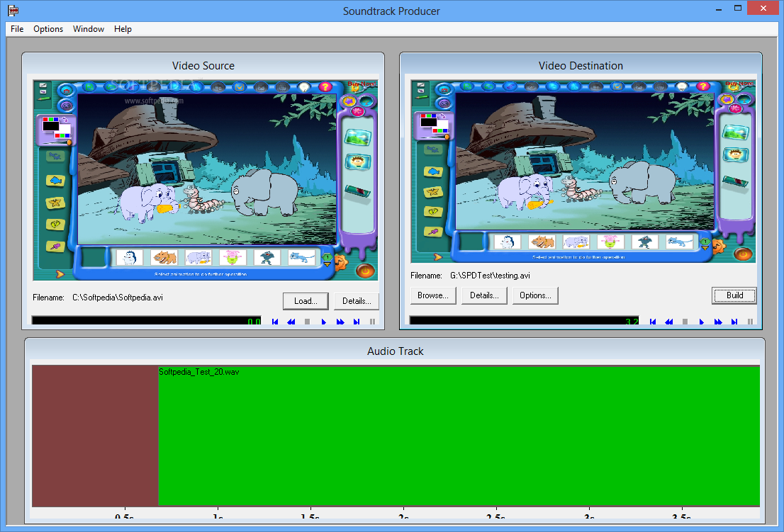Viewport: 784px width, 532px height.
Task: Rewind the source video
Action: coord(291,322)
